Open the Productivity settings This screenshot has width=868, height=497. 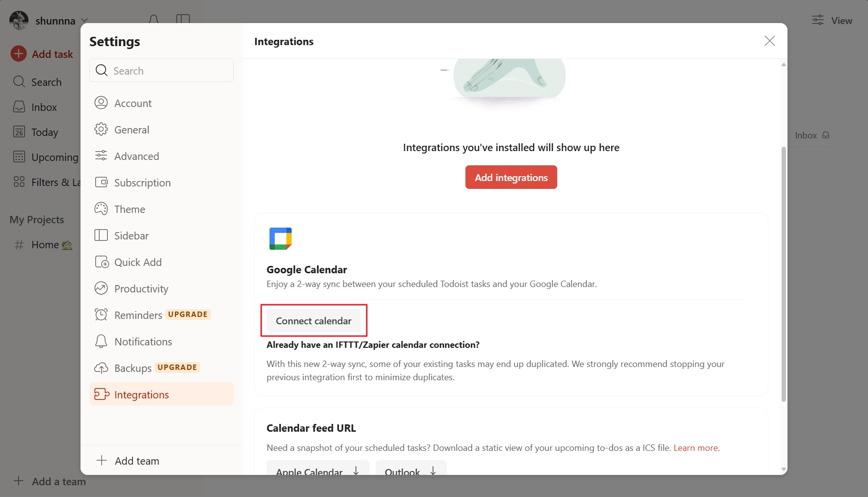click(x=161, y=288)
